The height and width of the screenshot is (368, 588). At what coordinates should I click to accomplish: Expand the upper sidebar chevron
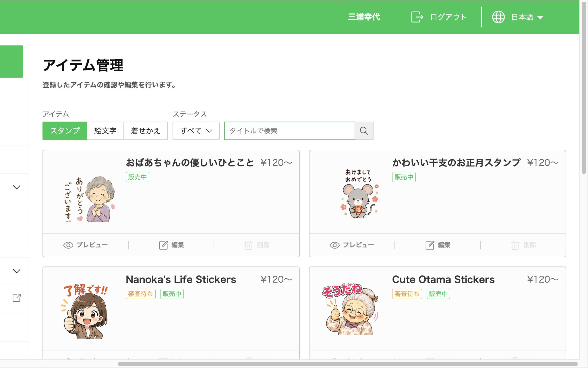tap(17, 187)
